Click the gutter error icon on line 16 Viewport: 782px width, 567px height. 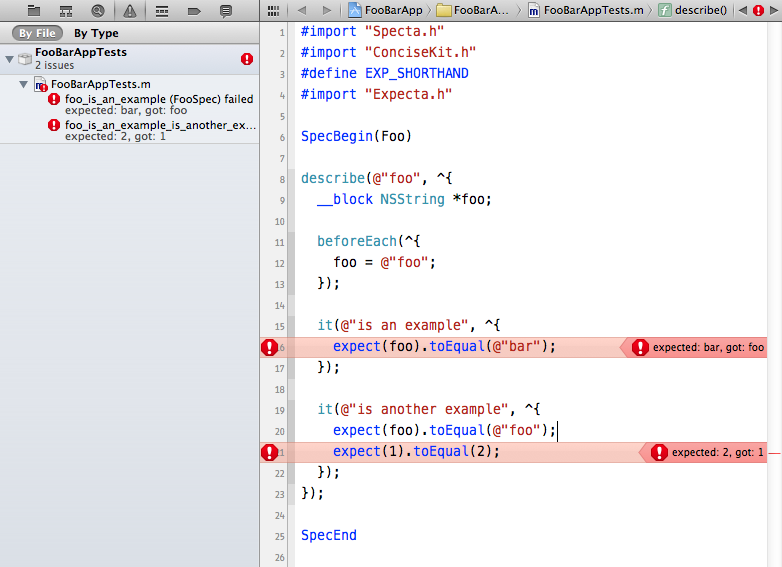[269, 348]
